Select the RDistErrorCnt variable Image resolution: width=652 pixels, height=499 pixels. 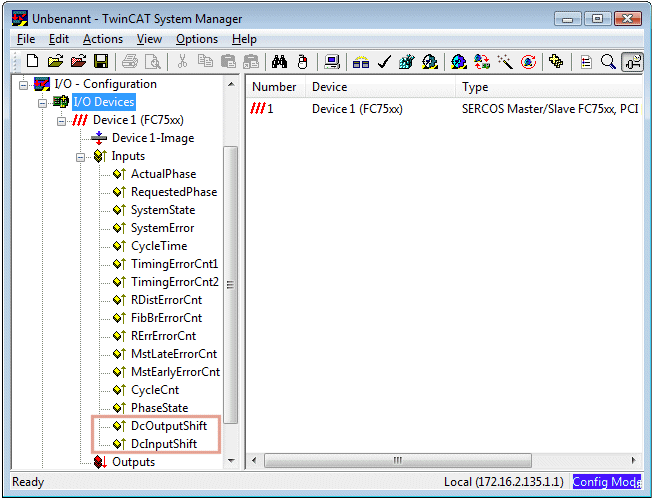166,300
